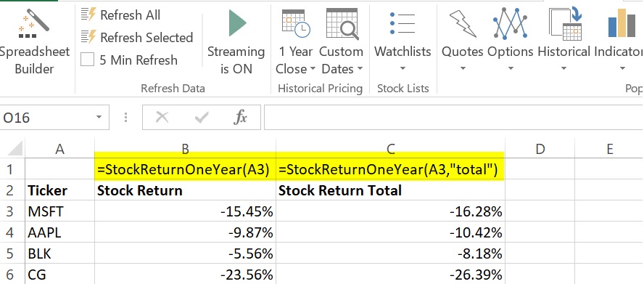Toggle the Streaming is ON play icon
Image resolution: width=644 pixels, height=284 pixels.
237,23
